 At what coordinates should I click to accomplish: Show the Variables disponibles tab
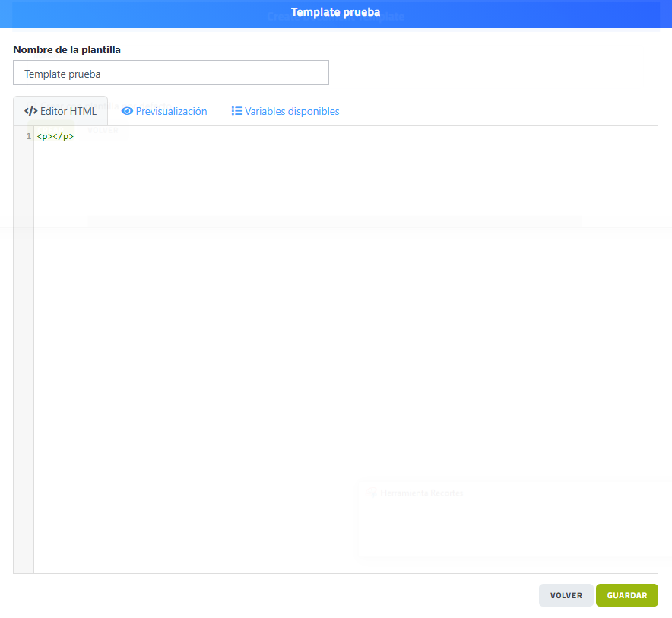coord(292,111)
